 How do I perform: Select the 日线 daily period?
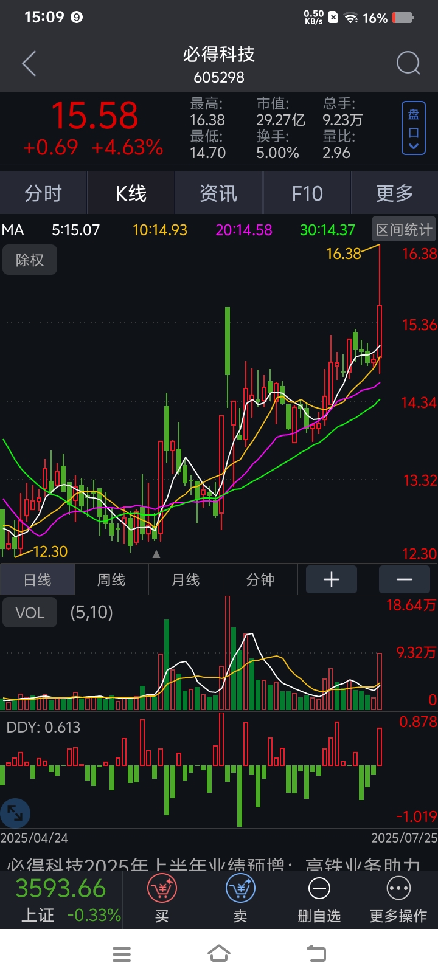pyautogui.click(x=37, y=580)
